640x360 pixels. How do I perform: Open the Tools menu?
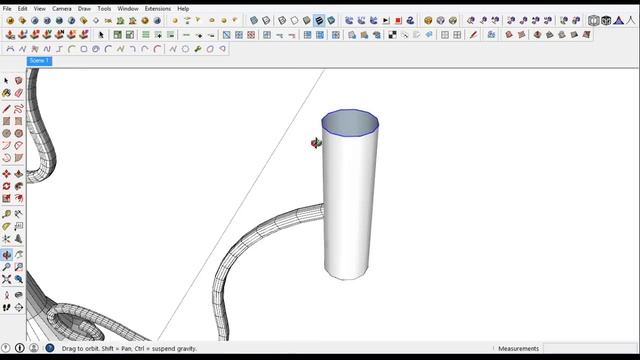pos(104,9)
